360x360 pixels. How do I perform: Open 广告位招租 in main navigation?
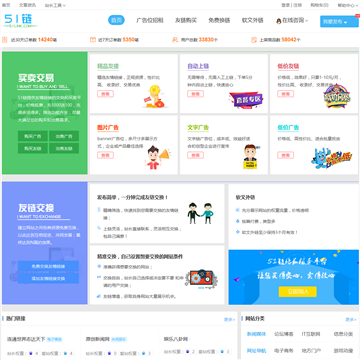click(150, 20)
